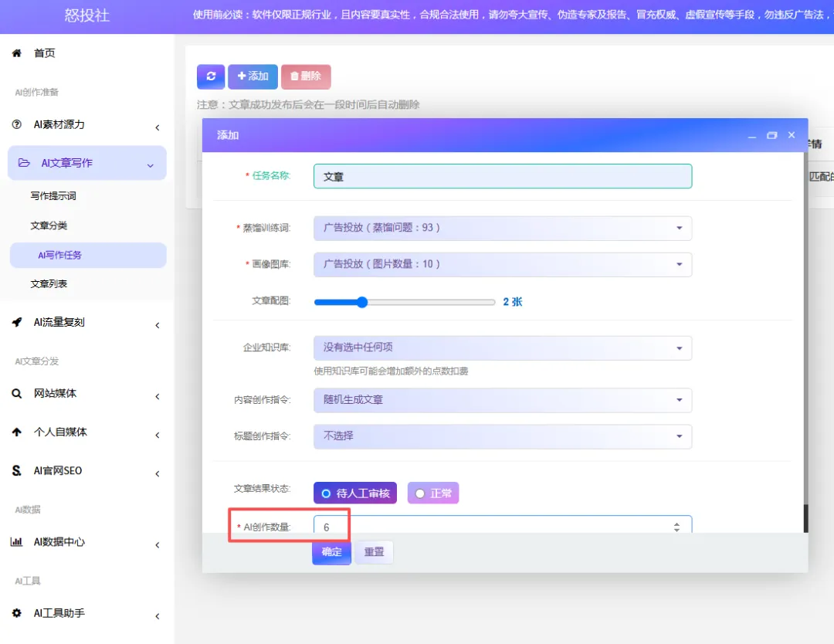Click the S icon for AI官网SEO

[x=15, y=469]
